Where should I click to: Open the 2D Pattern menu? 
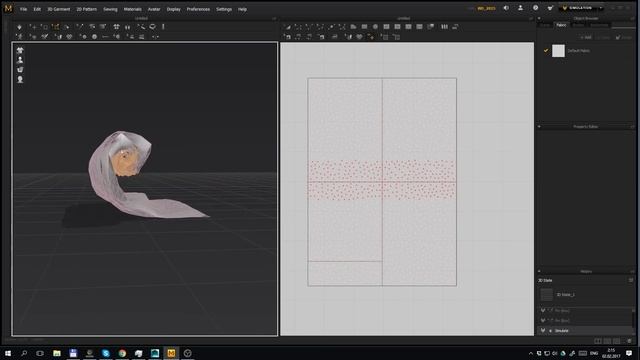[87, 9]
